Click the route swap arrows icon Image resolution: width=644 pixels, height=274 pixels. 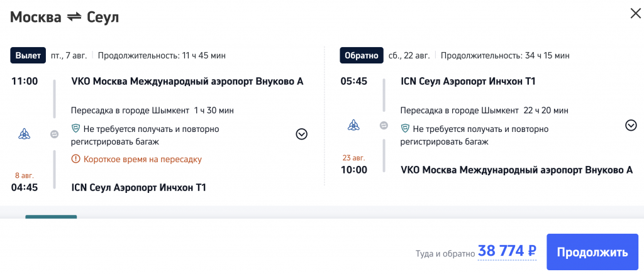[x=74, y=18]
